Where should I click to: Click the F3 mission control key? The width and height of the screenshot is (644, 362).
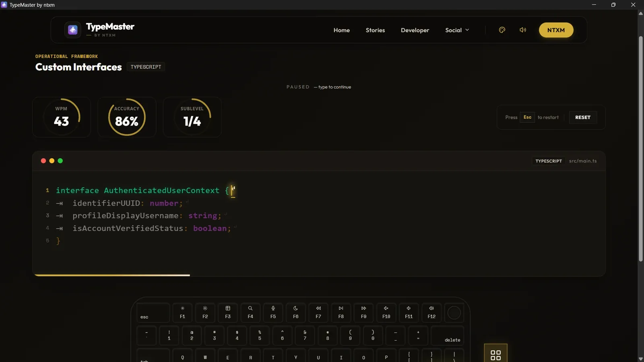coord(228,313)
